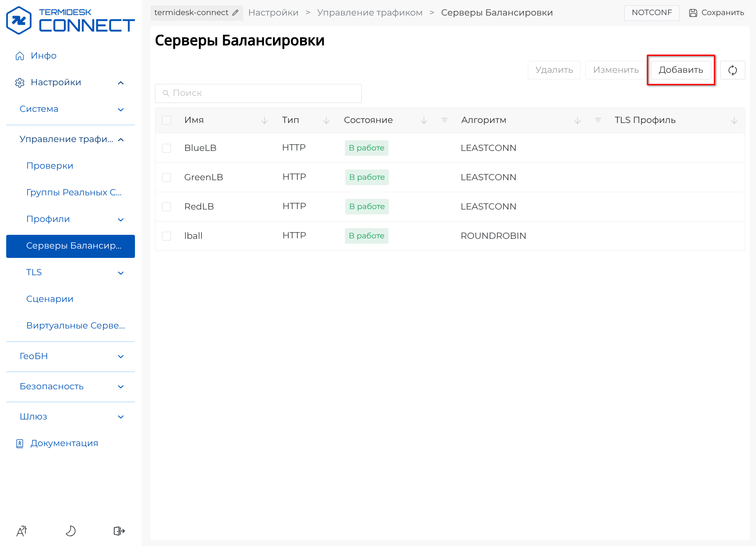Click the Сохранить button at top right

(716, 13)
